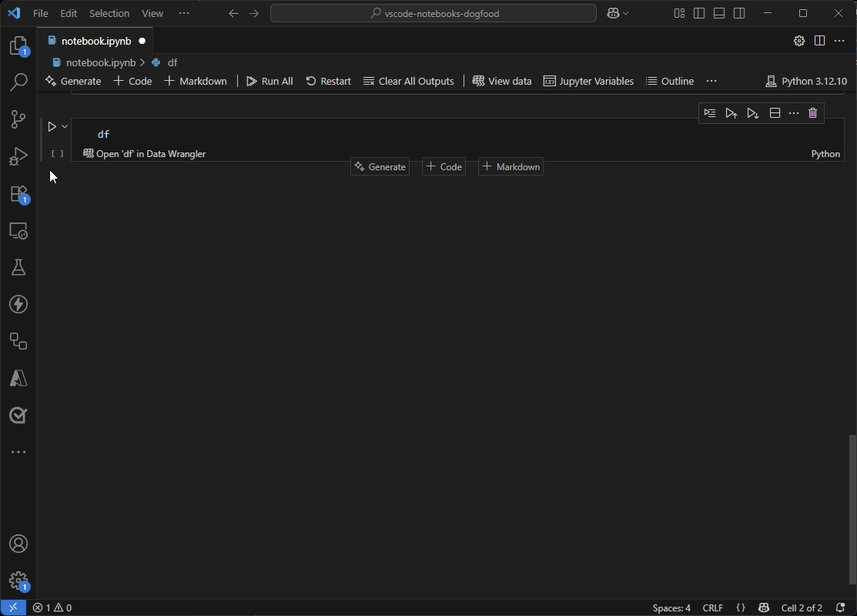Expand run options chevron next to cell
This screenshot has height=616, width=857.
pyautogui.click(x=65, y=126)
